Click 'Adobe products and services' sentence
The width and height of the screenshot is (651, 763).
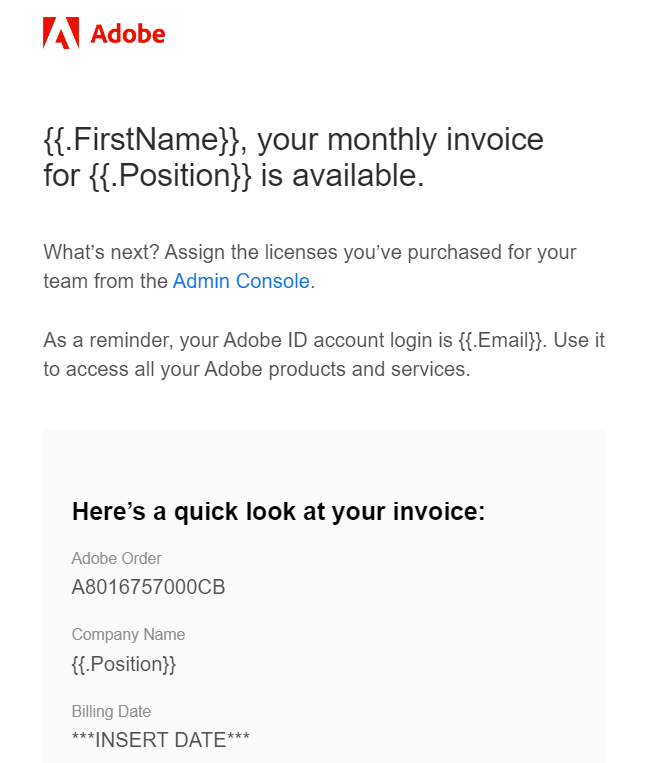coord(337,369)
